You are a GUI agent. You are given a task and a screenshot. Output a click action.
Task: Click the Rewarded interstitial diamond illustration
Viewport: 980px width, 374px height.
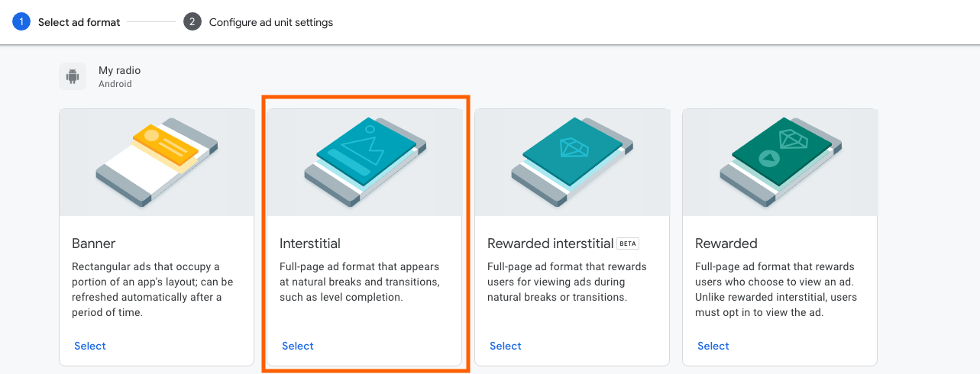(572, 162)
